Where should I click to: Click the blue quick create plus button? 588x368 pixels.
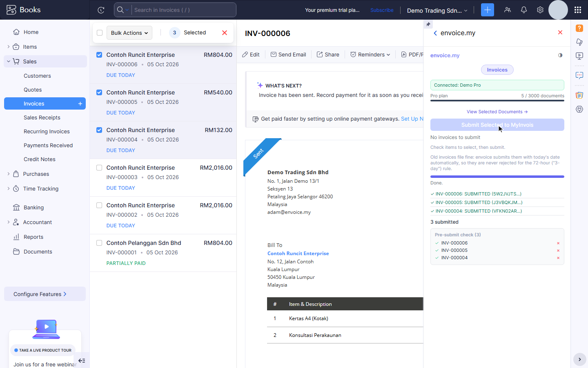pos(488,10)
